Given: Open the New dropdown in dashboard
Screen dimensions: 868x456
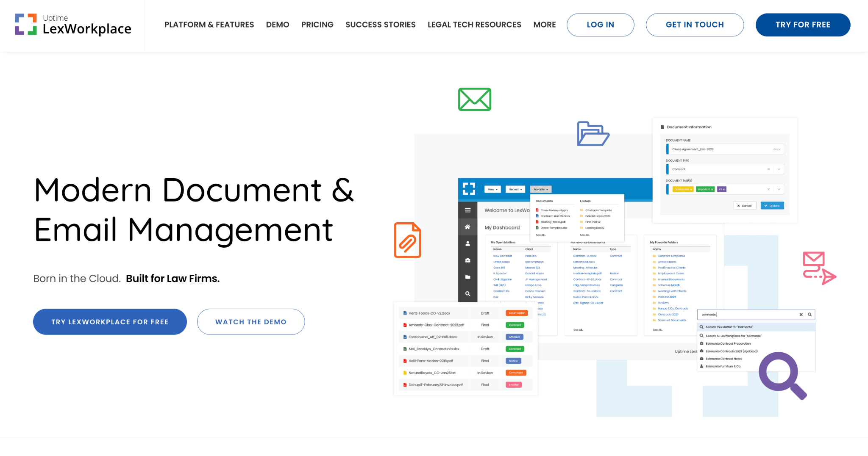Looking at the screenshot, I should coord(492,189).
